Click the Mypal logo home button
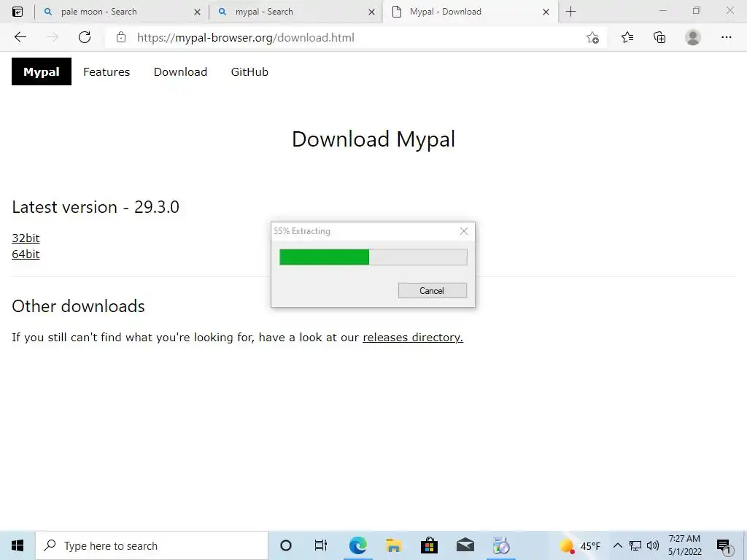Screen dimensions: 747x560 point(42,71)
